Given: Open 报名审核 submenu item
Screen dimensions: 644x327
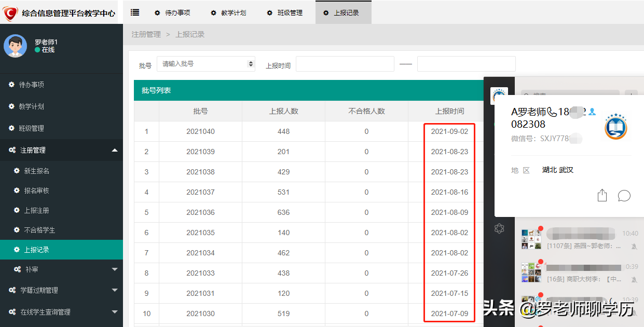Looking at the screenshot, I should click(61, 190).
